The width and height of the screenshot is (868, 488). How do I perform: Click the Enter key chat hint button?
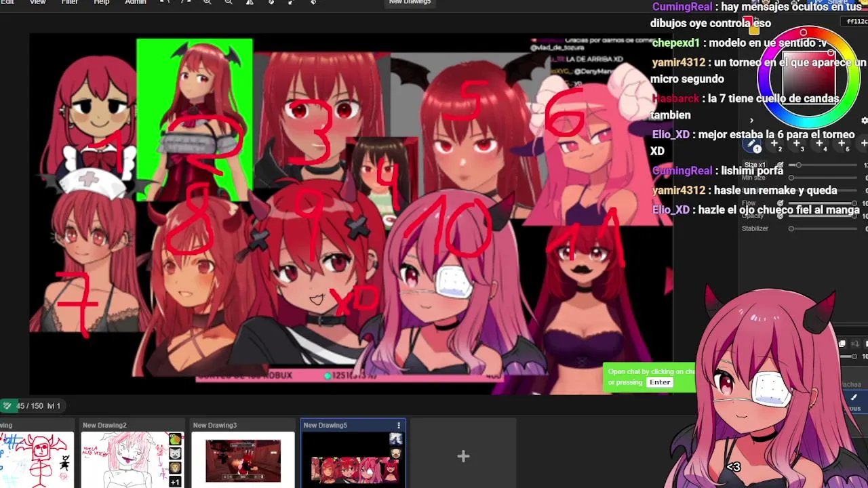[x=660, y=382]
